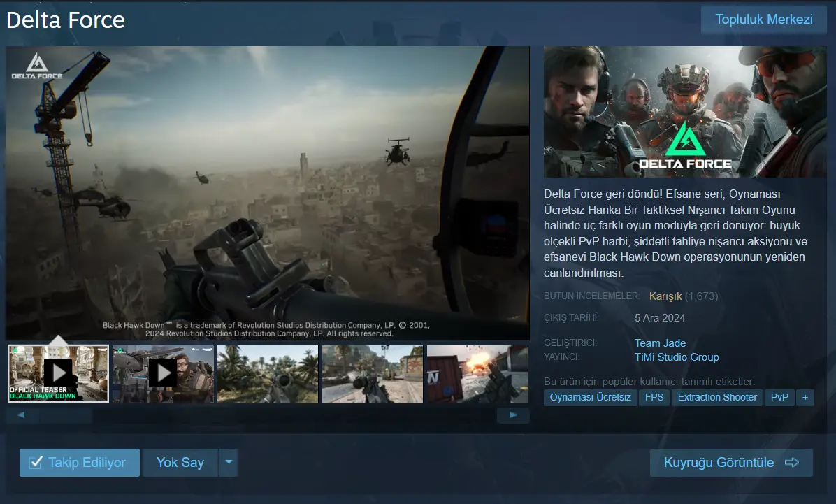
Task: Select the PvP tag
Action: click(x=779, y=397)
